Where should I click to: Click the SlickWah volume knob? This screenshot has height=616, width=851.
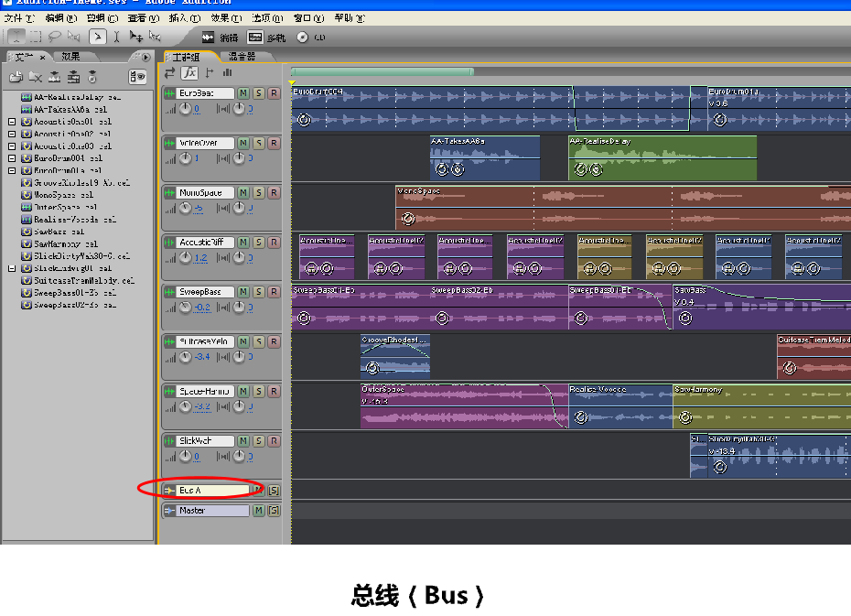[x=186, y=457]
